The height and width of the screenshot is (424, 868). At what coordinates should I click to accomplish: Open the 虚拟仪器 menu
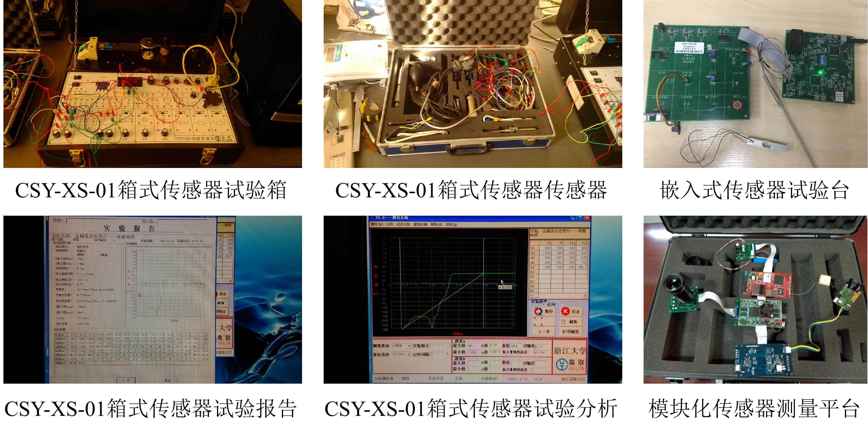pos(420,224)
